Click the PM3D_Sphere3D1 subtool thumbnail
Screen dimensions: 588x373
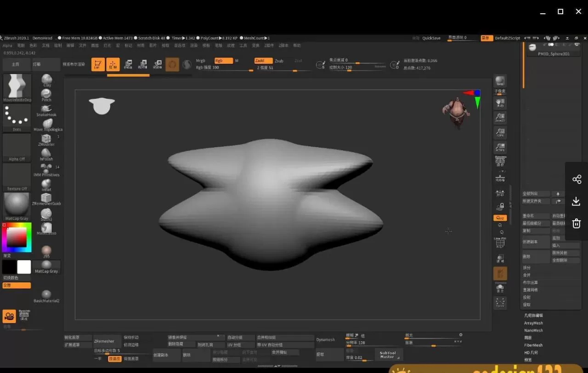coord(532,47)
